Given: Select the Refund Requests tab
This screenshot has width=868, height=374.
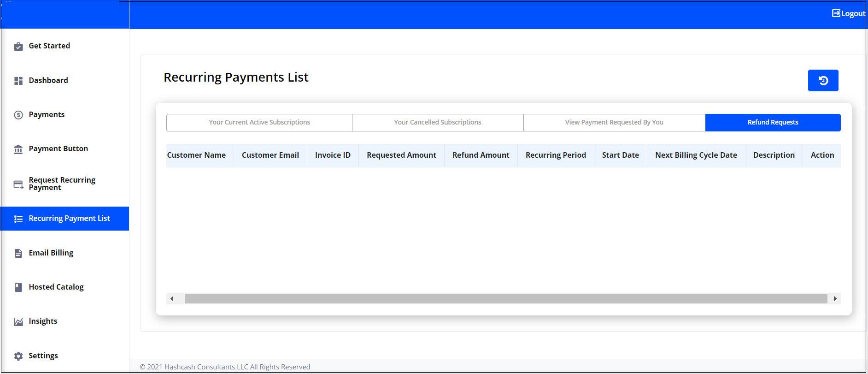Looking at the screenshot, I should [773, 122].
